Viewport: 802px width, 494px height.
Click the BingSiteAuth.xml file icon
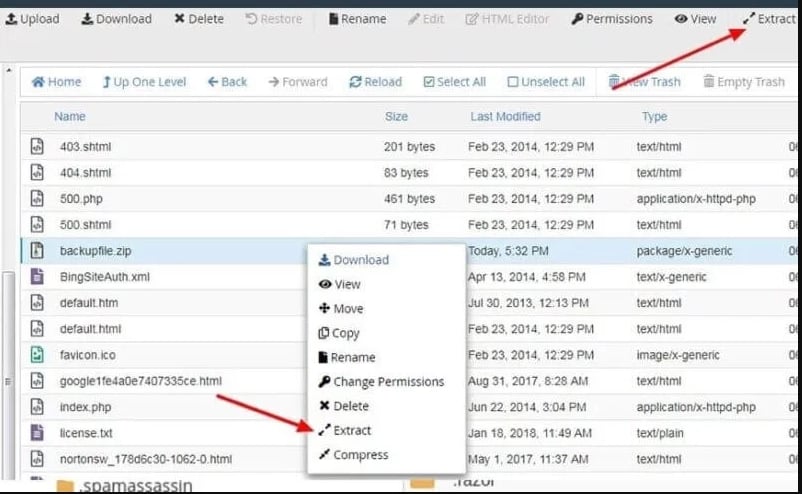pos(37,277)
